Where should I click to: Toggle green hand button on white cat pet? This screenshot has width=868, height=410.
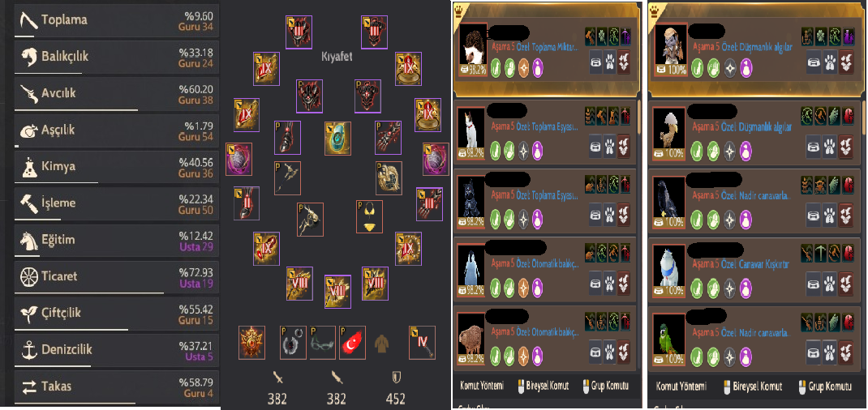click(x=509, y=151)
